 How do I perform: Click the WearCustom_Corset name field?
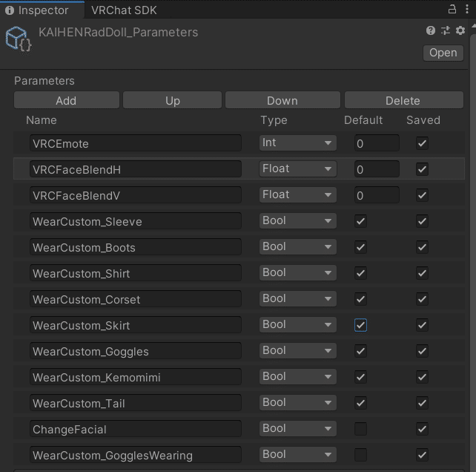(136, 299)
